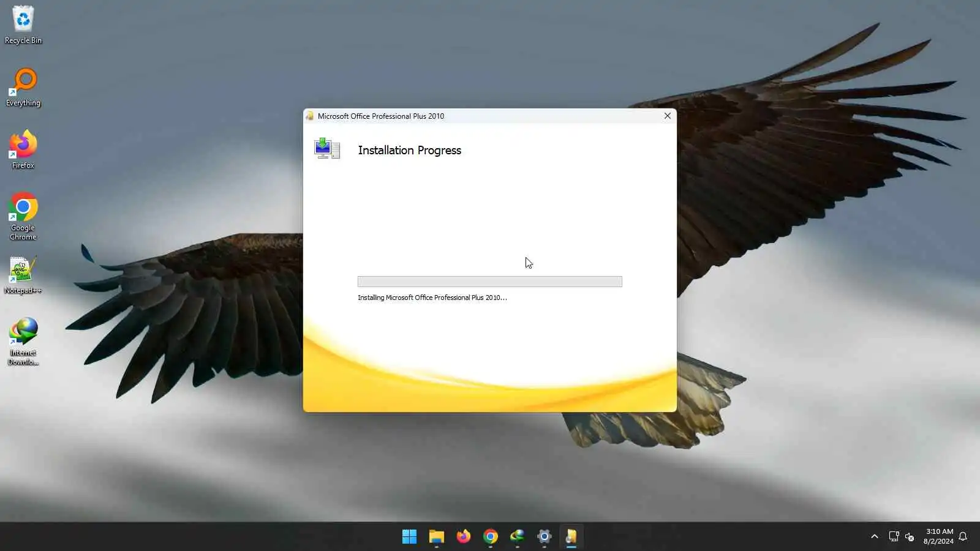Close the Microsoft Office Professional Plus 2010 installer
Viewport: 980px width, 551px height.
pos(668,116)
